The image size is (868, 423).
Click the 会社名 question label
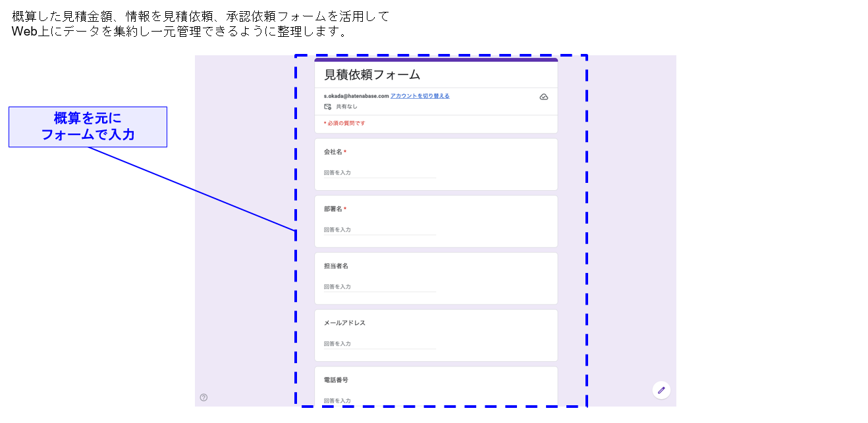[331, 151]
